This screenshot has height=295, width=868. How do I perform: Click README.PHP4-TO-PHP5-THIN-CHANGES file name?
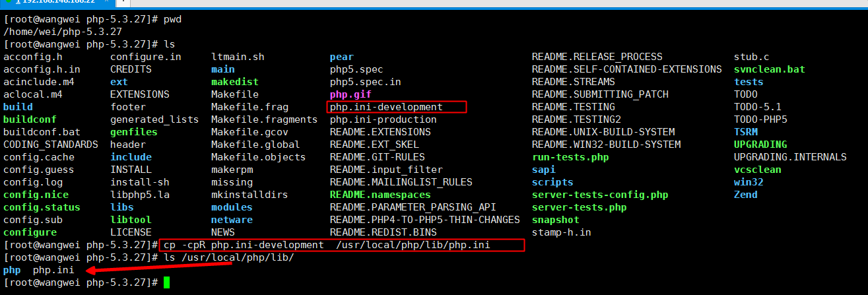pos(425,220)
